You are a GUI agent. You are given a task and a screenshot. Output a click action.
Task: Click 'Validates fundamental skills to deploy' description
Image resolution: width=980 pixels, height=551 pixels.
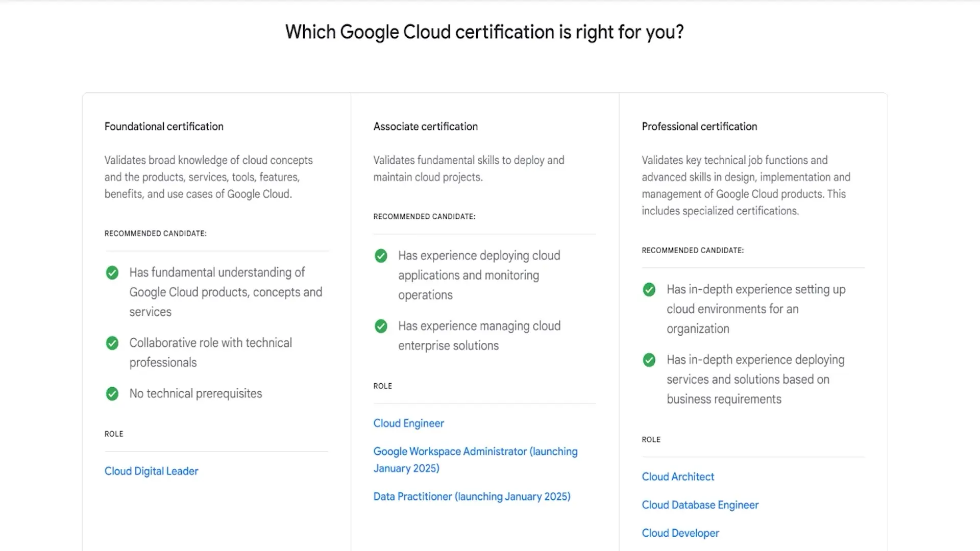tap(469, 168)
